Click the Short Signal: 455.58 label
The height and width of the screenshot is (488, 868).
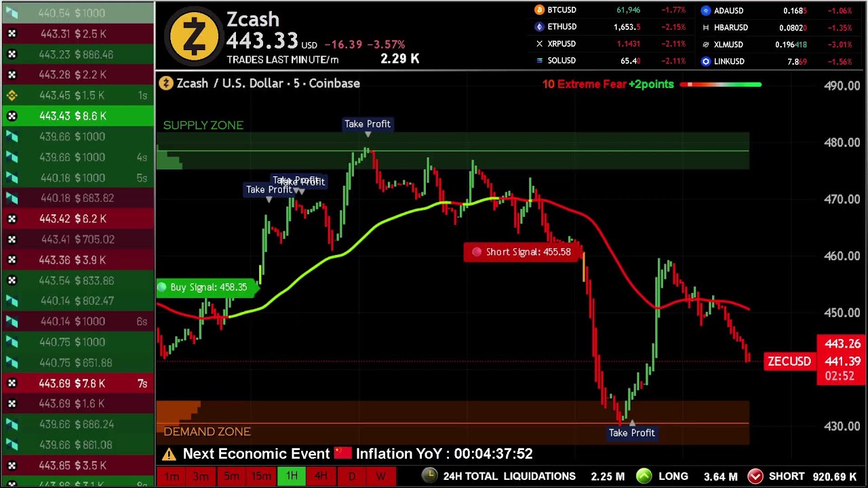[521, 252]
